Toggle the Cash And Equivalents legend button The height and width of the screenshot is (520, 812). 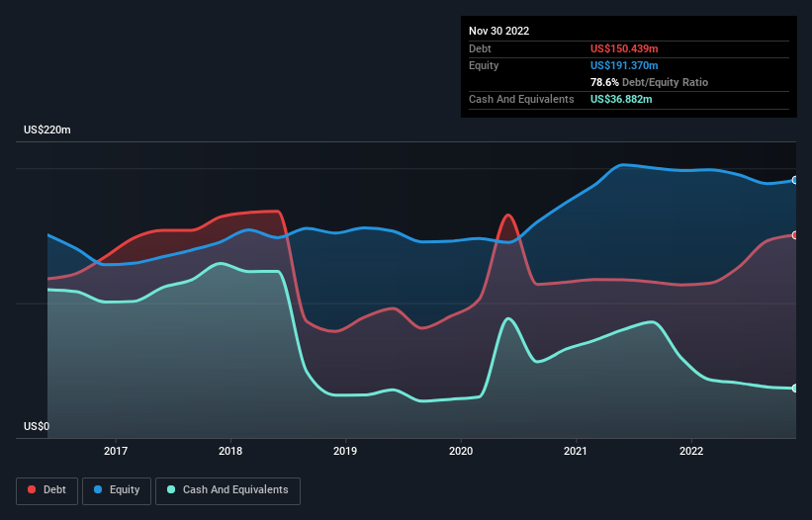(x=227, y=490)
